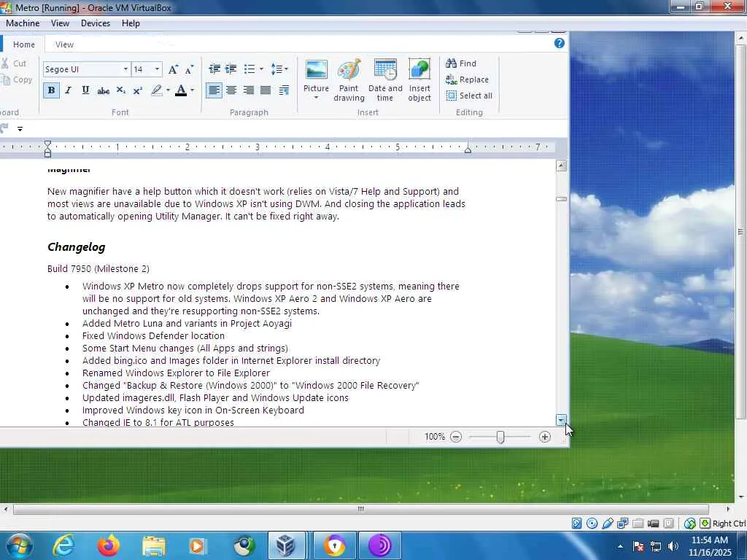Screen dimensions: 747x560
Task: Open the Tor Browser taskbar icon
Action: pos(379,545)
